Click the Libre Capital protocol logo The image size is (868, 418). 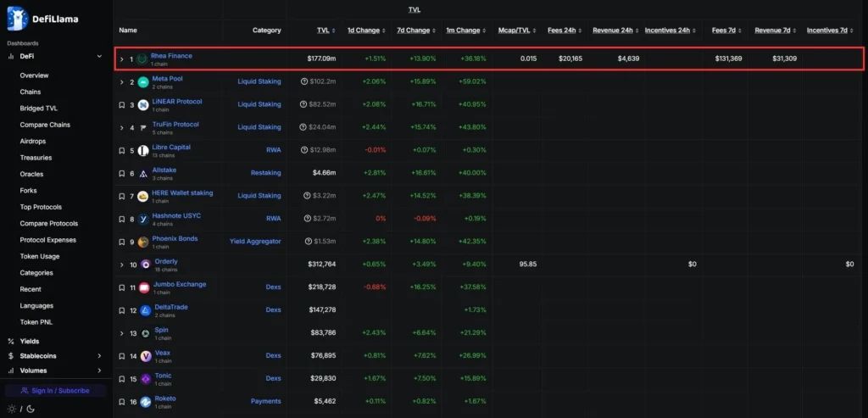[143, 151]
